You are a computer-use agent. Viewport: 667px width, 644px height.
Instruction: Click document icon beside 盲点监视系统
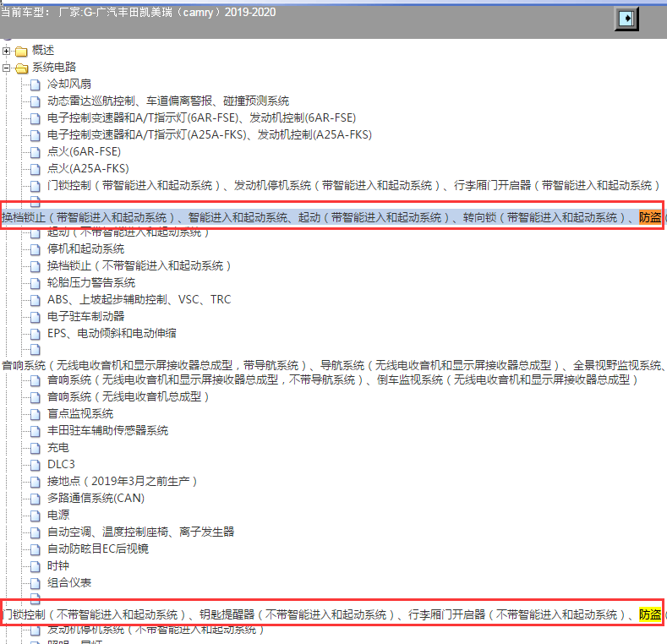(x=36, y=414)
